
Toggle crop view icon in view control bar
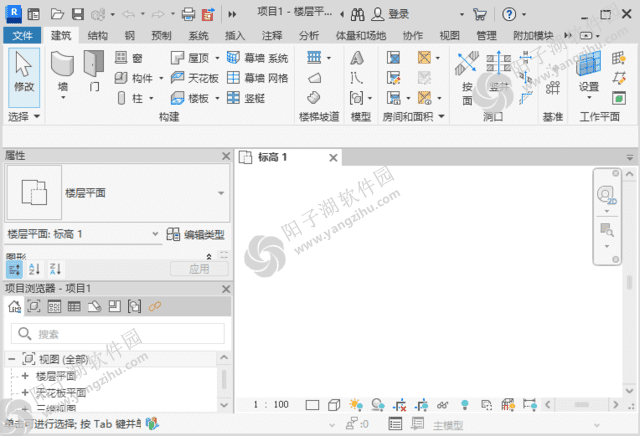pyautogui.click(x=400, y=405)
